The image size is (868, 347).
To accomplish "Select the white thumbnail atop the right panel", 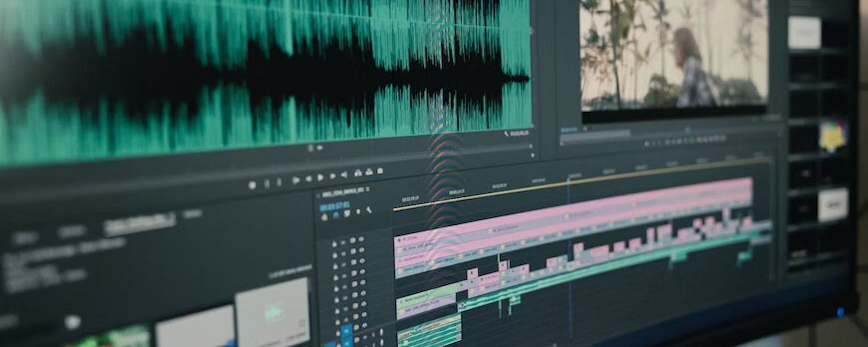I will click(x=804, y=32).
